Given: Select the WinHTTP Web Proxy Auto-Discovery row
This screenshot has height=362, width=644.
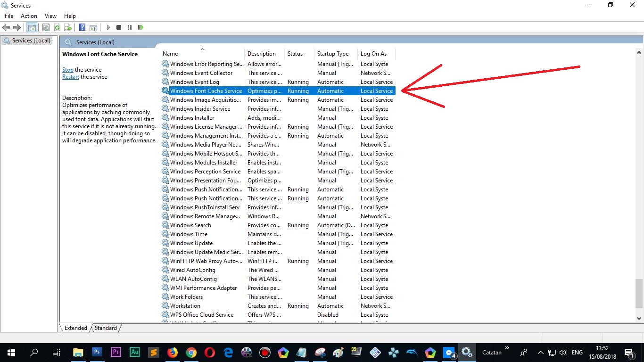Looking at the screenshot, I should click(x=278, y=261).
